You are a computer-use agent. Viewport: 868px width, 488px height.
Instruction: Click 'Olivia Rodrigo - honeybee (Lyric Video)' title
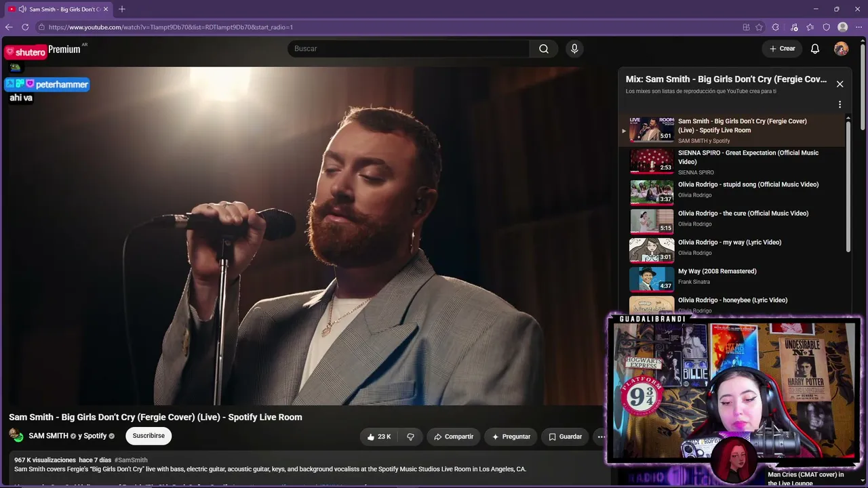click(x=732, y=300)
